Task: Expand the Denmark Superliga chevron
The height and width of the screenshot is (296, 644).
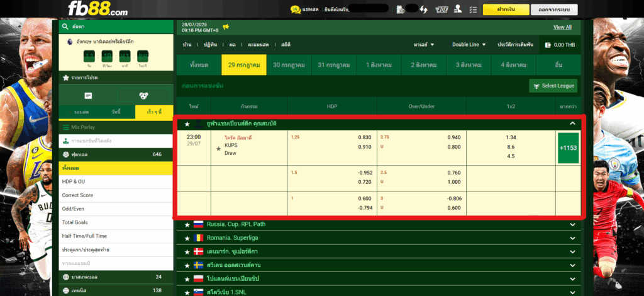Action: tap(572, 252)
